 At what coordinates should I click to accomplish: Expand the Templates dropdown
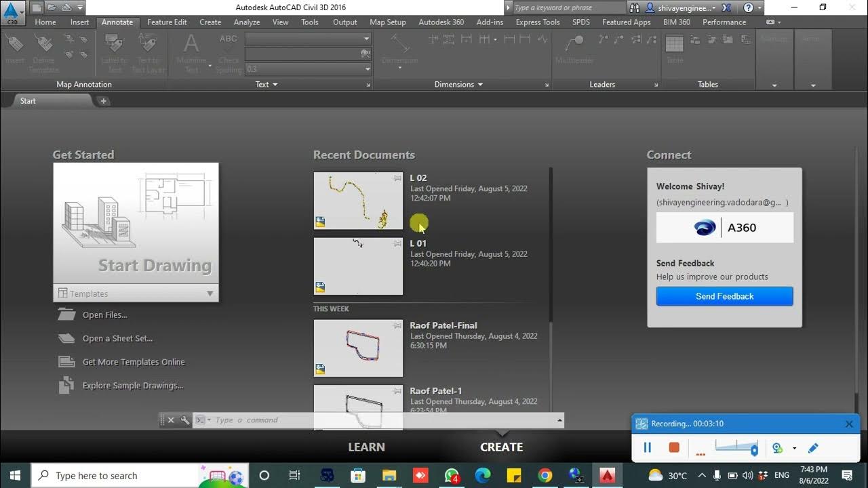point(210,293)
